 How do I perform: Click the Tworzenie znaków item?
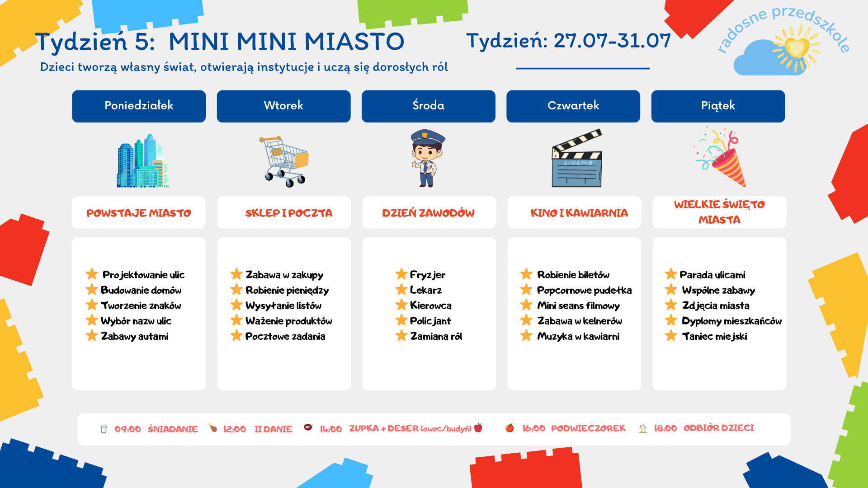tap(141, 305)
